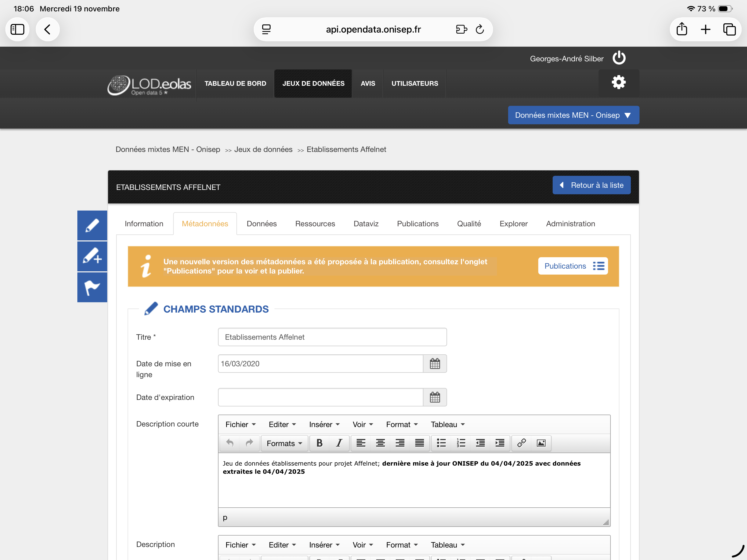
Task: Click the flag sidebar icon
Action: pos(92,287)
